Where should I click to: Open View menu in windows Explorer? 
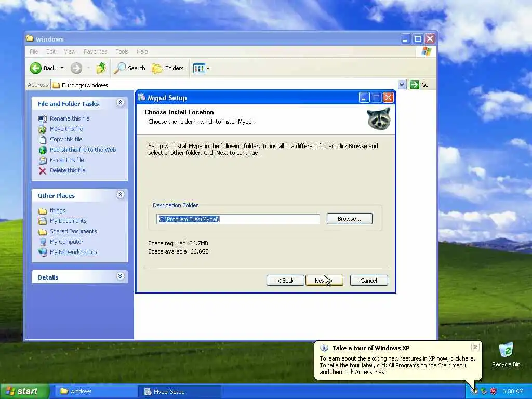point(70,51)
